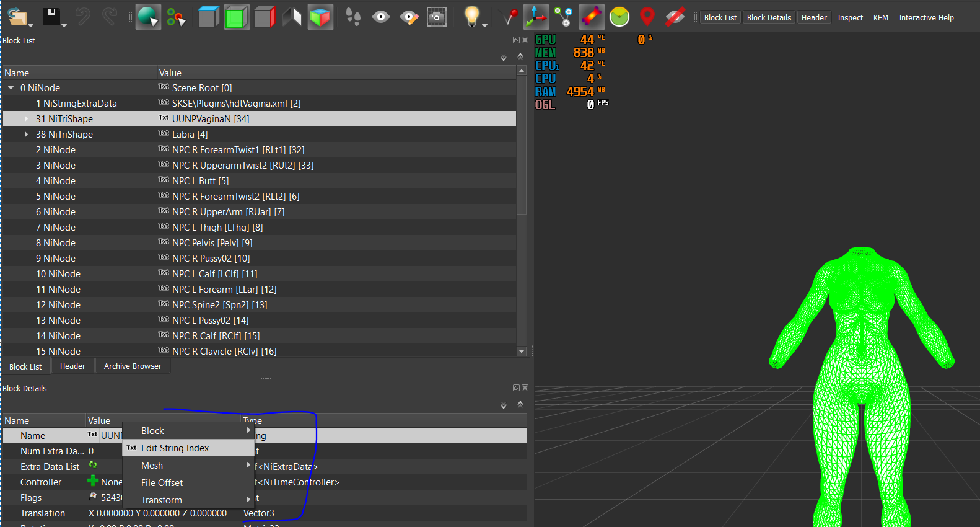Collapse the 0 NiNode tree root
980x527 pixels.
(x=11, y=88)
